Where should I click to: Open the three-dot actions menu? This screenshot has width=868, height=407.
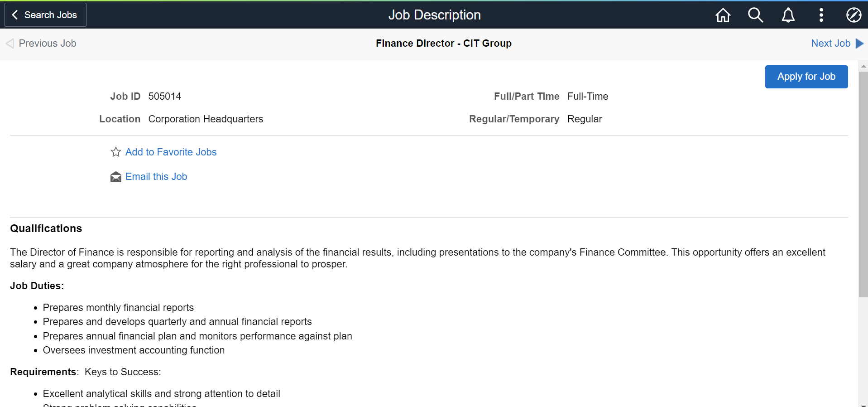tap(821, 15)
